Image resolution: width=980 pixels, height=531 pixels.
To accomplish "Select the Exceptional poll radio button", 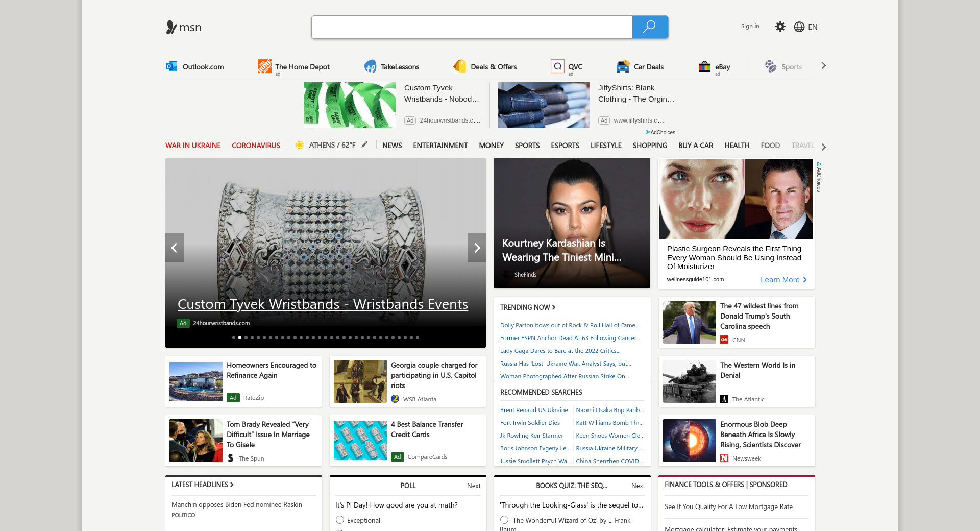I will coord(340,520).
